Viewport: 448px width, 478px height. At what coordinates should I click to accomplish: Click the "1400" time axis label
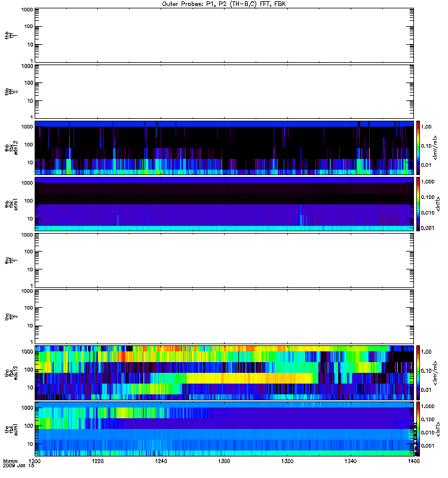413,461
